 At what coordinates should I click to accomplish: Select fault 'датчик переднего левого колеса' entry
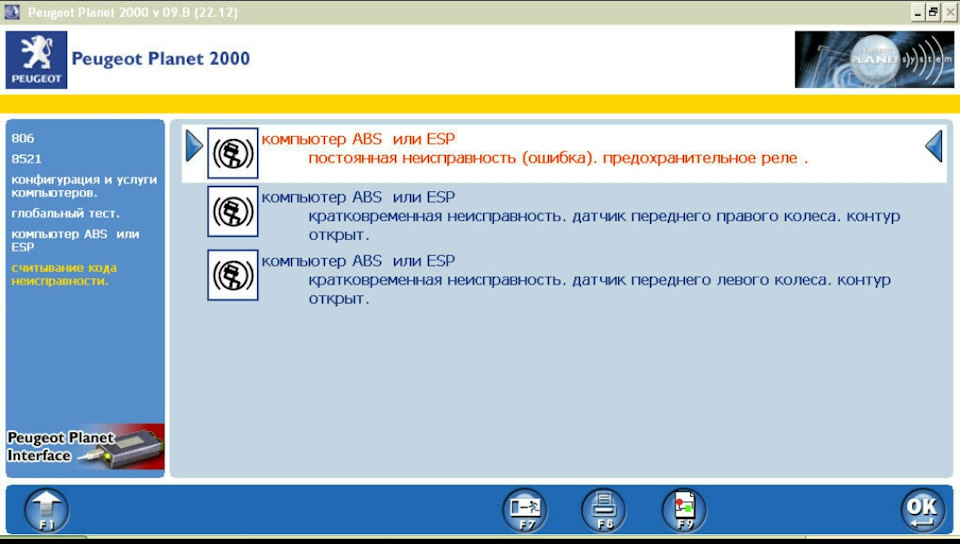click(564, 279)
